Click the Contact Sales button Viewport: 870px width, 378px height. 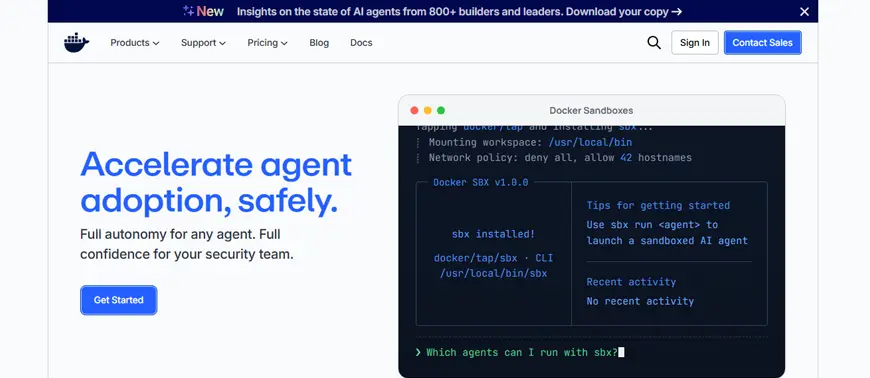click(x=762, y=43)
